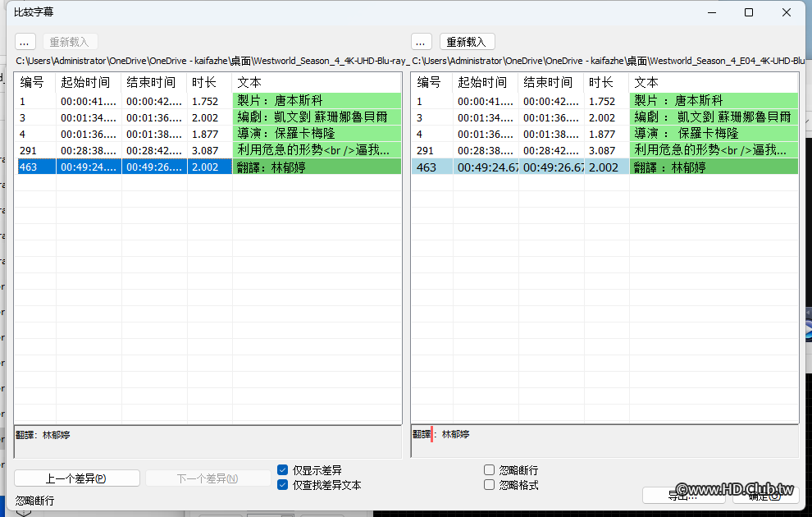The image size is (812, 517).
Task: Reload the right subtitle with 重新载入
Action: click(467, 42)
